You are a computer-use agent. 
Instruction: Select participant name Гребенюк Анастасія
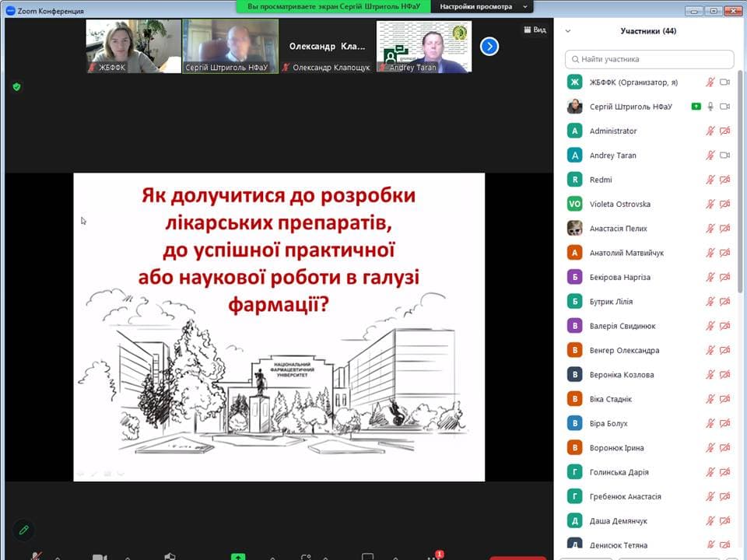point(625,497)
